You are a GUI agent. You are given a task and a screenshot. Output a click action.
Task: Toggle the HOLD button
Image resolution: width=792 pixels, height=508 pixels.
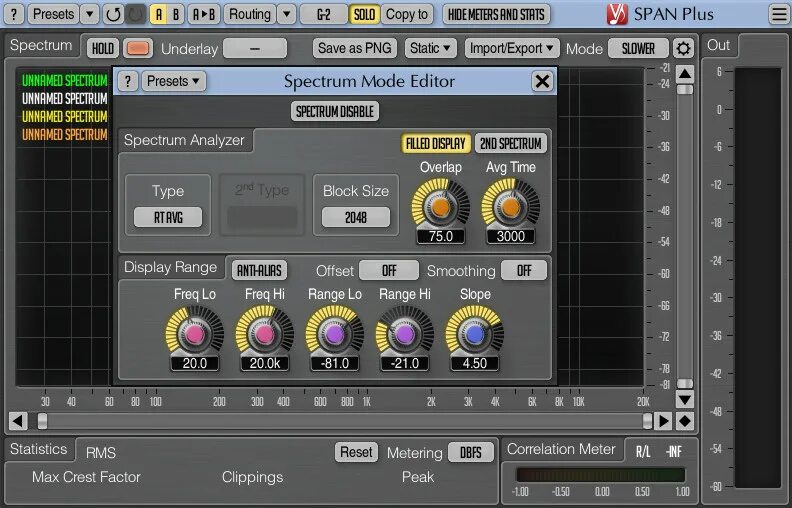tap(103, 48)
